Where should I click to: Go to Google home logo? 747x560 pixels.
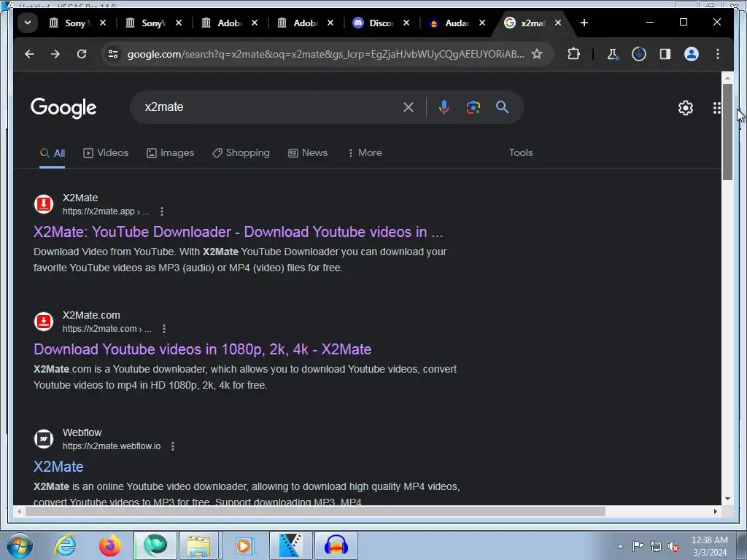pos(63,108)
